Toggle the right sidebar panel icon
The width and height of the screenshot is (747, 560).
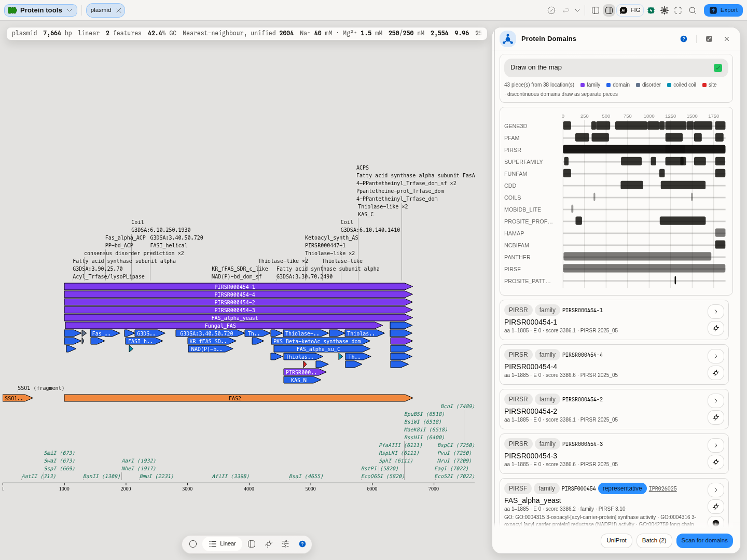tap(609, 10)
